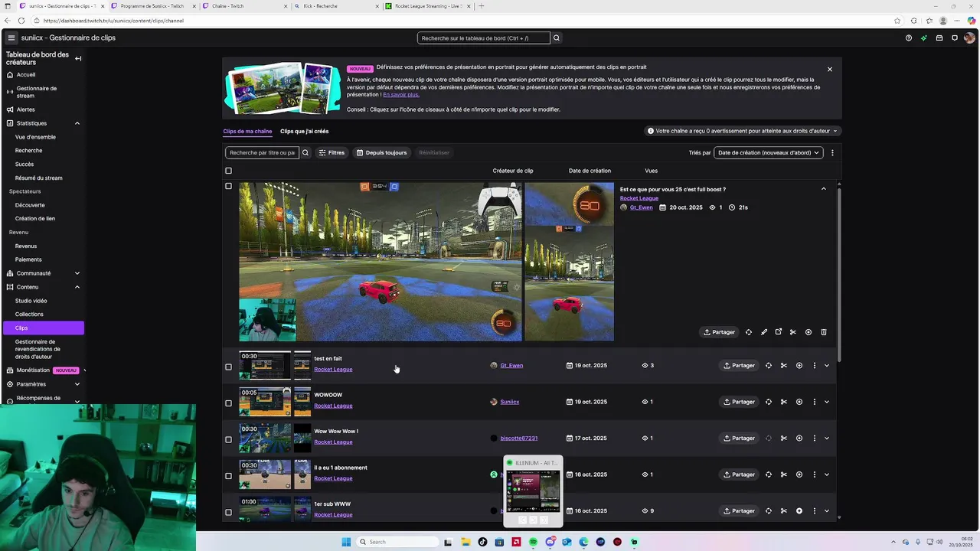Open the Twitch profile avatar menu
Screen dimensions: 980x551
[970, 37]
